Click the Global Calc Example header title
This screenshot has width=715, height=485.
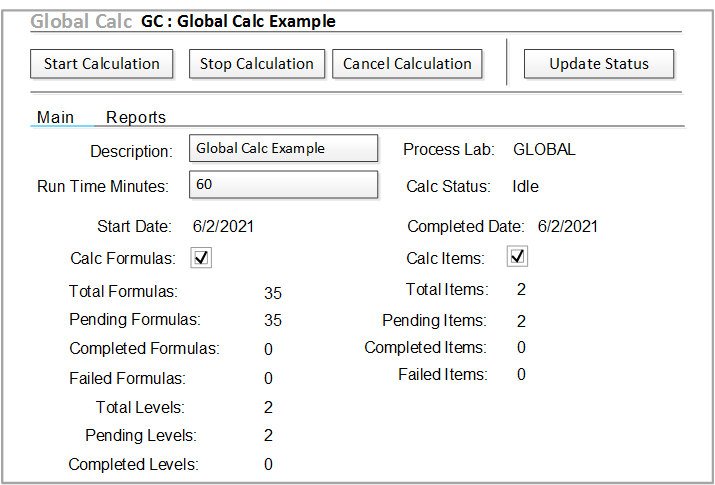(x=238, y=21)
